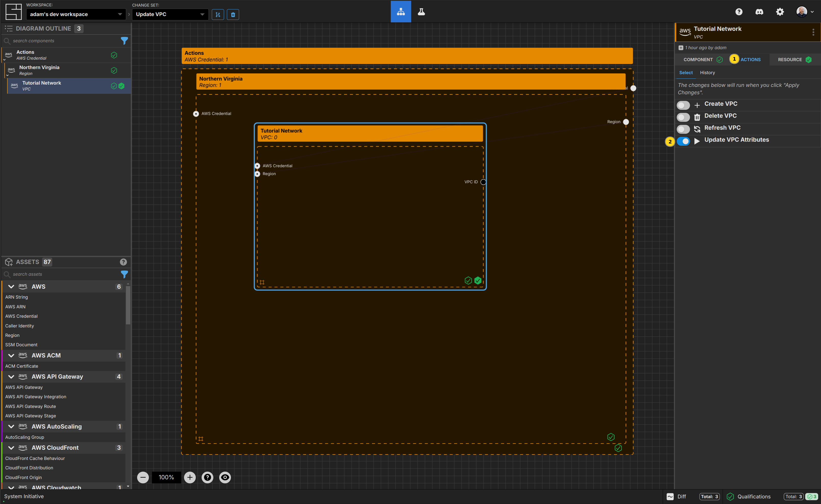This screenshot has width=821, height=504.
Task: Switch to the Component tab
Action: (703, 60)
